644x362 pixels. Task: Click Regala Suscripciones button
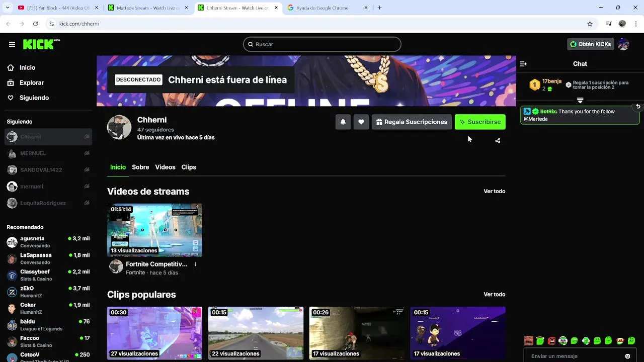412,122
